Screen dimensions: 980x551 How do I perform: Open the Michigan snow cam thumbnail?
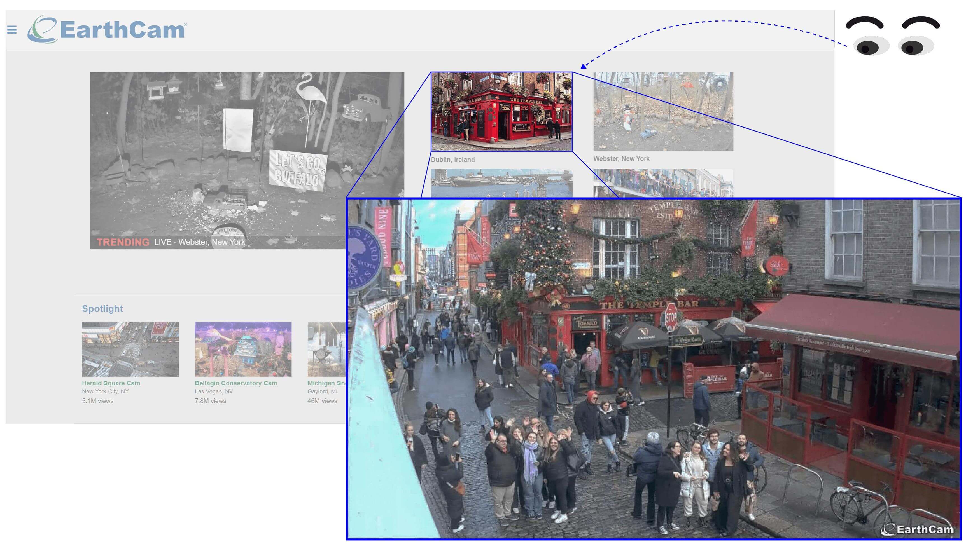pyautogui.click(x=326, y=349)
